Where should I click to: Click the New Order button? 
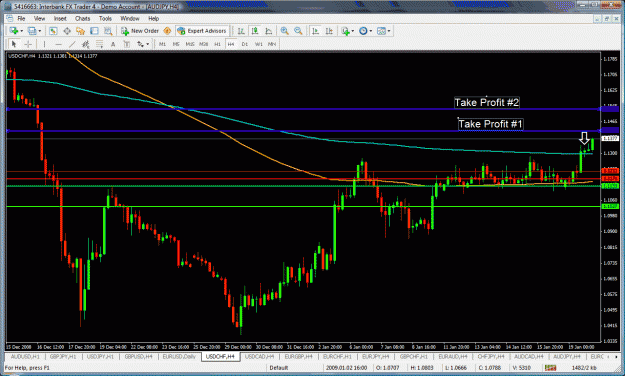pos(140,31)
